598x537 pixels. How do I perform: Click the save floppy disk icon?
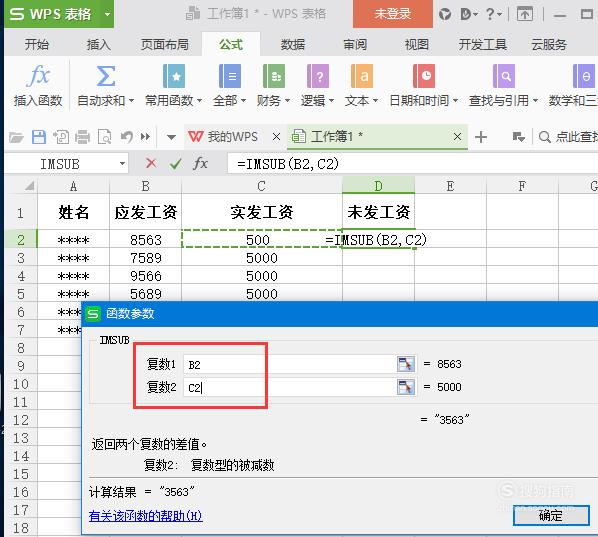[39, 137]
